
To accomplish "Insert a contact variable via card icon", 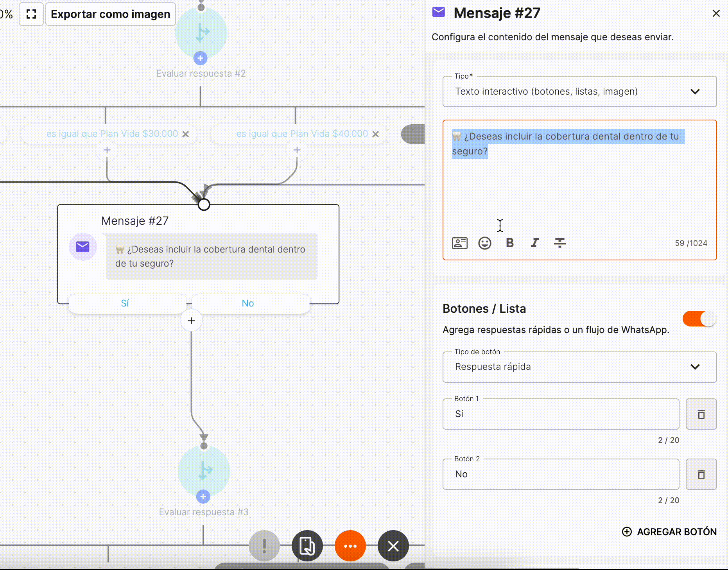I will (459, 243).
